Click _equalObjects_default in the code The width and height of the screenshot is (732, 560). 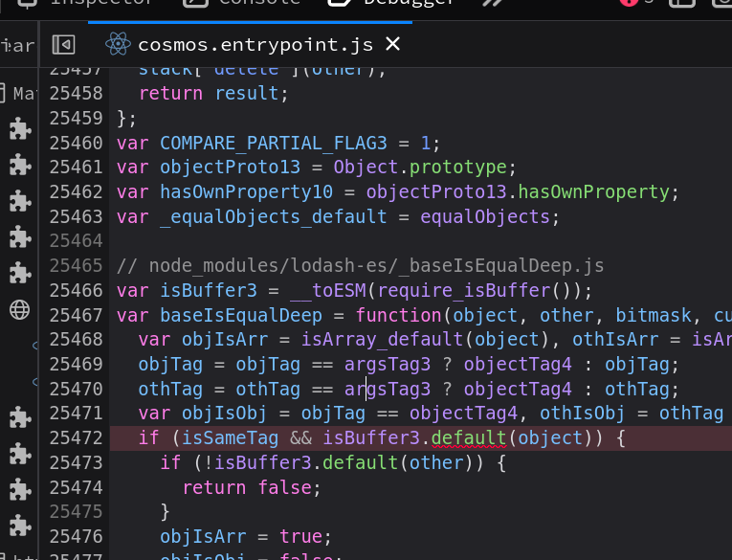tap(274, 216)
